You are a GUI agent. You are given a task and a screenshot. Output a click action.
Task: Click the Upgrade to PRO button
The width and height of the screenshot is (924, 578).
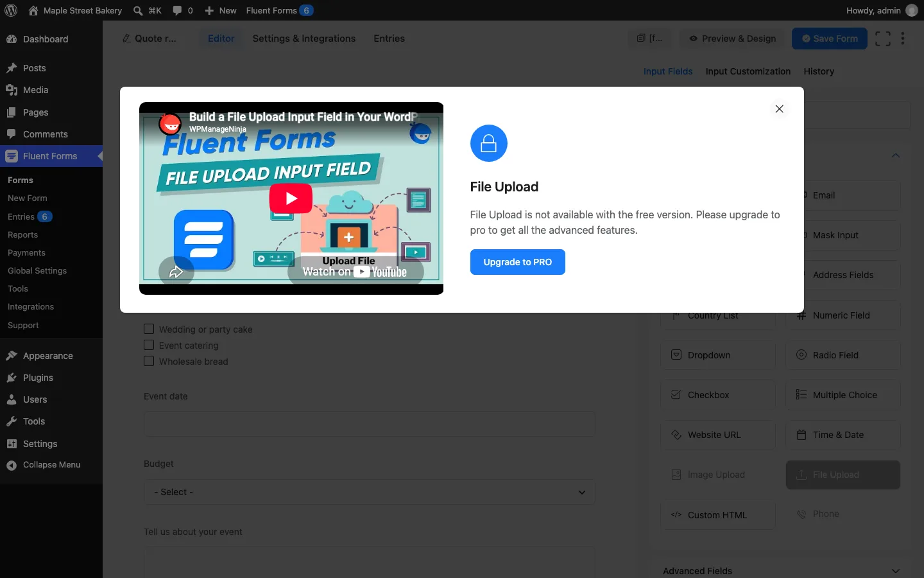click(518, 262)
